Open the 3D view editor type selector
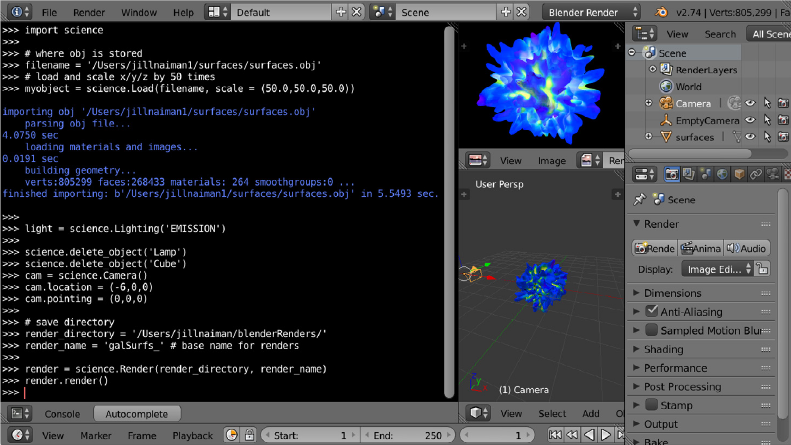Screen dimensions: 791x445 pyautogui.click(x=477, y=413)
